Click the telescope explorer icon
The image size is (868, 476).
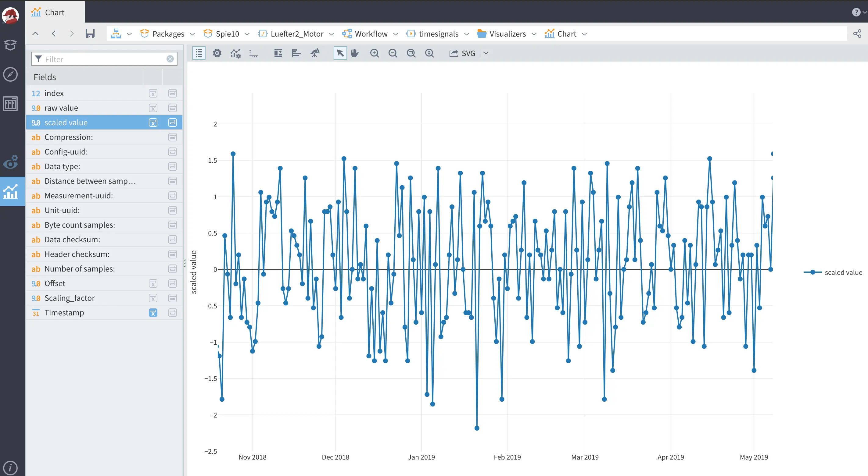[315, 53]
